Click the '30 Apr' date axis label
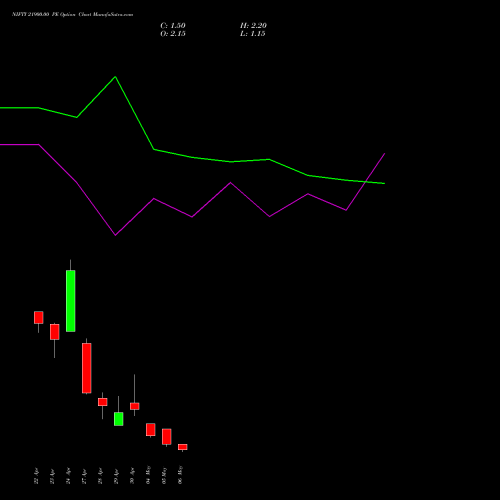This screenshot has height=500, width=500. point(133,476)
